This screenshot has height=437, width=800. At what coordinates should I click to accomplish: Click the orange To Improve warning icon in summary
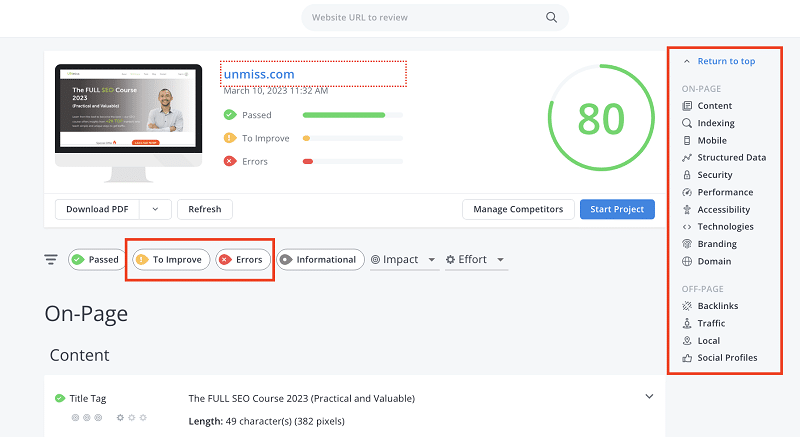230,138
